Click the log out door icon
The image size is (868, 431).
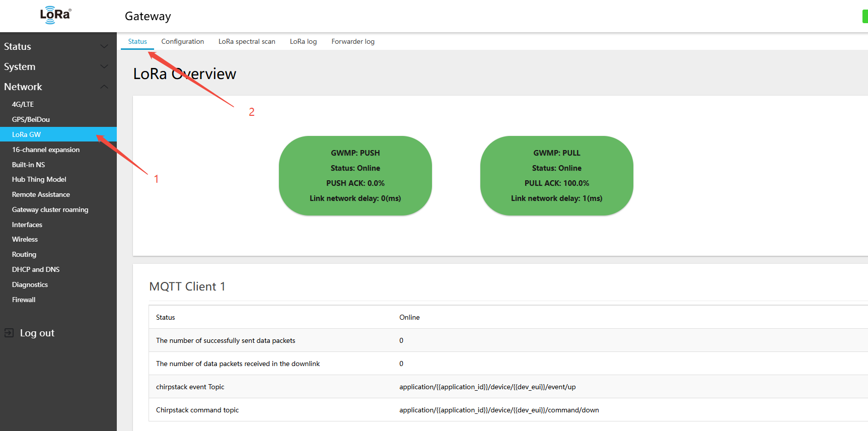click(9, 333)
